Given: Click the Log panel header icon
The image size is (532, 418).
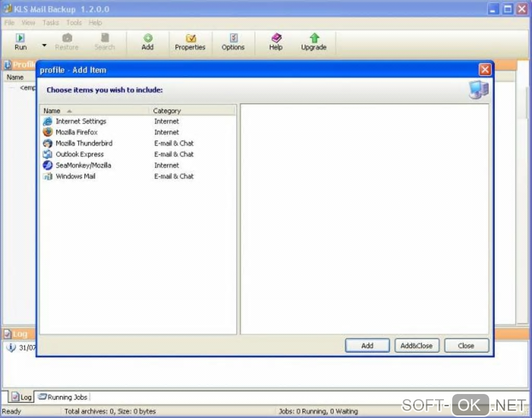Looking at the screenshot, I should (x=7, y=334).
